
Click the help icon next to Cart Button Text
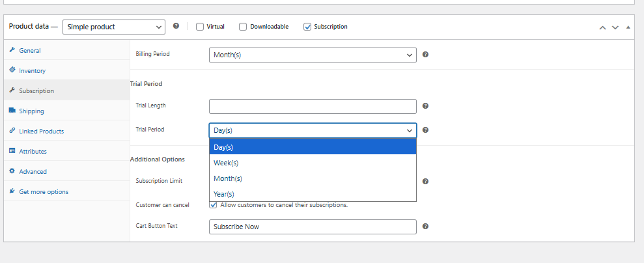[425, 227]
